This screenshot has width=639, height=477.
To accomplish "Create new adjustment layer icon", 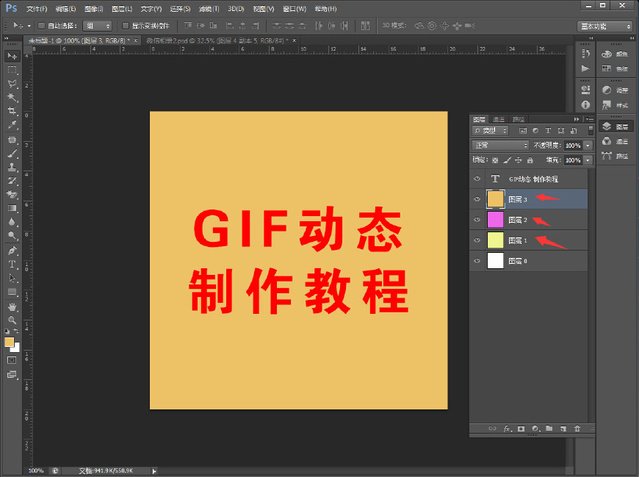I will [x=535, y=428].
